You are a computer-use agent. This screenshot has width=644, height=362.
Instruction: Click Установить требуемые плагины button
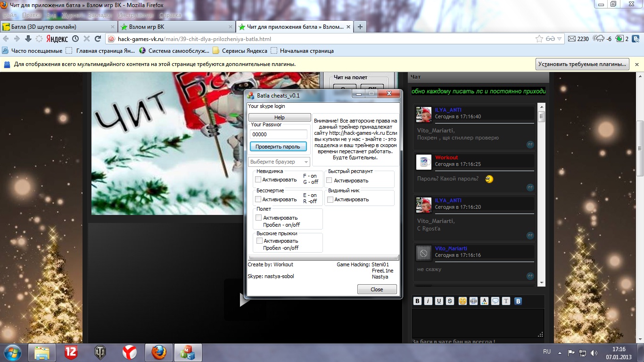pyautogui.click(x=583, y=64)
